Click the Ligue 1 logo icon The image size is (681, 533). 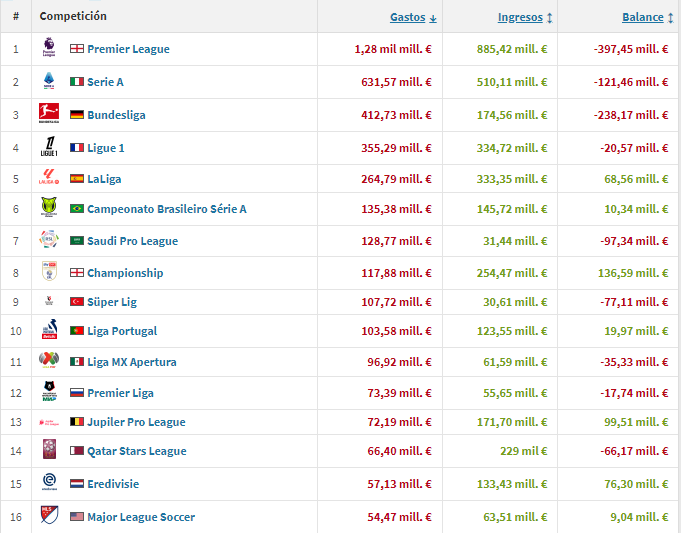pyautogui.click(x=49, y=146)
